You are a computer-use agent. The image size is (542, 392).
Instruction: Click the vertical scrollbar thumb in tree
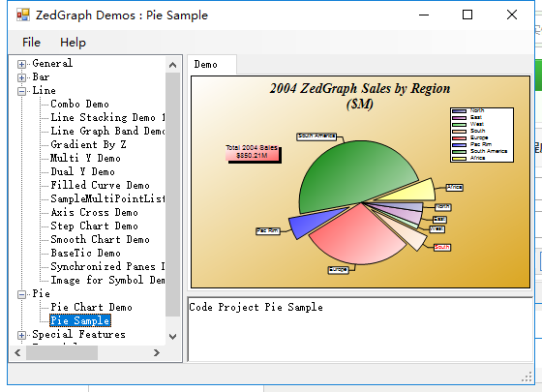(173, 195)
